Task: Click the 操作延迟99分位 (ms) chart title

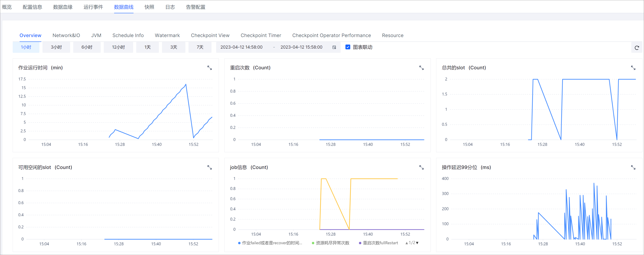Action: 466,167
